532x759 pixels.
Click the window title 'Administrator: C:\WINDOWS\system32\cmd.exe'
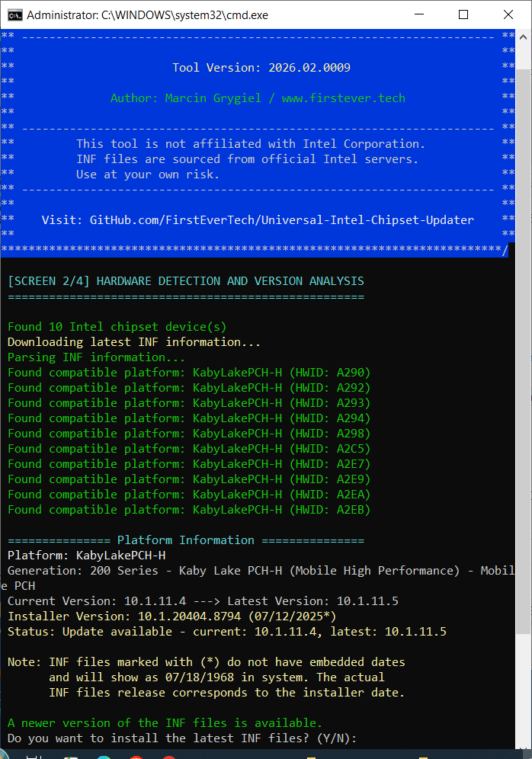[x=147, y=15]
